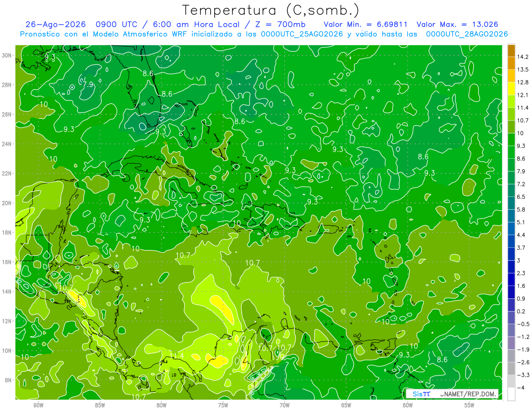Viewport: 532px width, 411px height.
Task: Click the "14N" latitude axis label
Action: click(7, 291)
